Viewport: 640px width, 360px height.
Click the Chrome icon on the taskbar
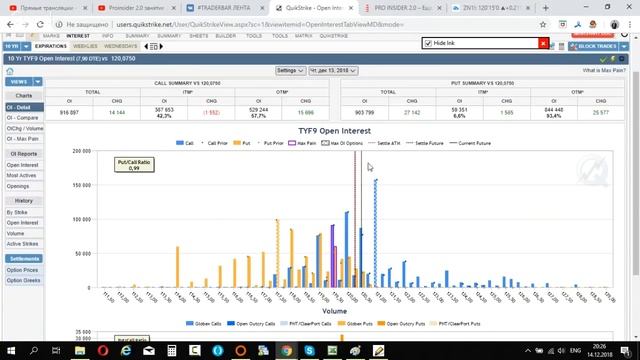coord(286,351)
